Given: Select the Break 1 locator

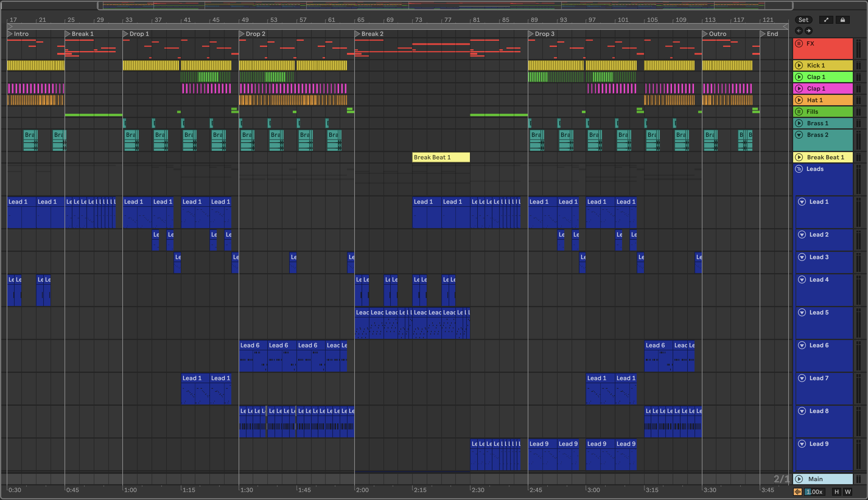Looking at the screenshot, I should coord(79,34).
